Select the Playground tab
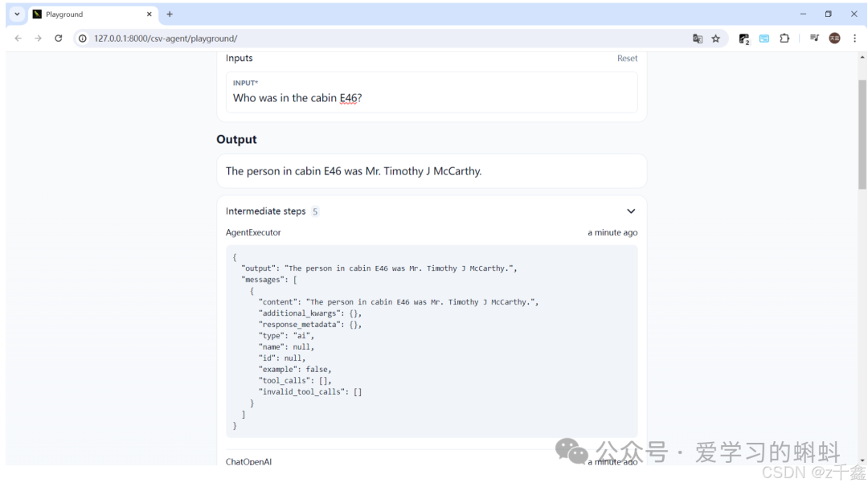Image resolution: width=868 pixels, height=487 pixels. [x=80, y=14]
